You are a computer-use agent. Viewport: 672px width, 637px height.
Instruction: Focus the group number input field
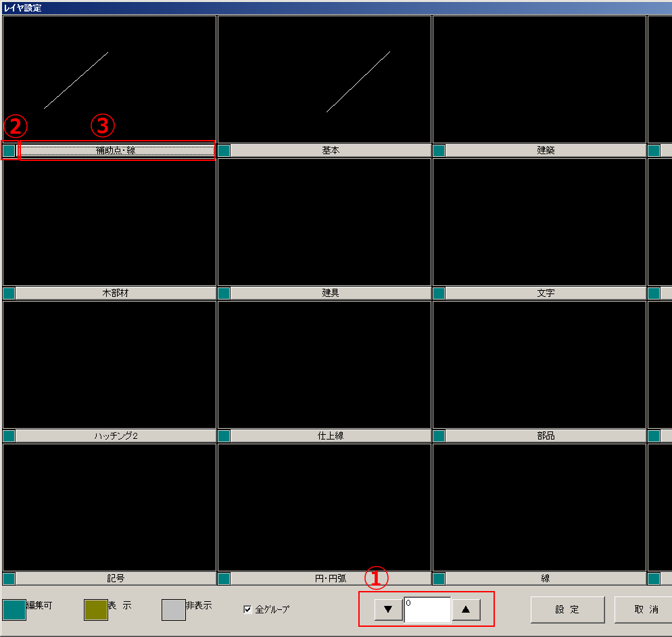click(x=427, y=609)
